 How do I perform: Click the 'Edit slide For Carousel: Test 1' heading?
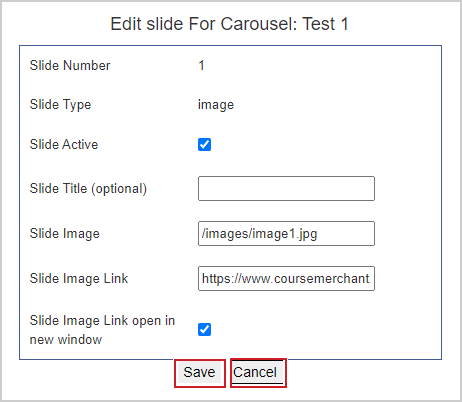coord(229,24)
